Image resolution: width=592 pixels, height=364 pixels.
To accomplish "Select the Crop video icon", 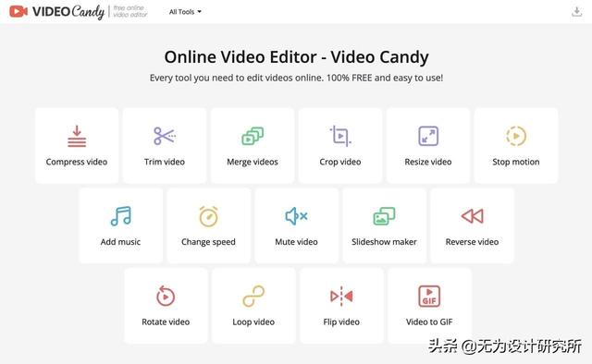I will [x=340, y=136].
